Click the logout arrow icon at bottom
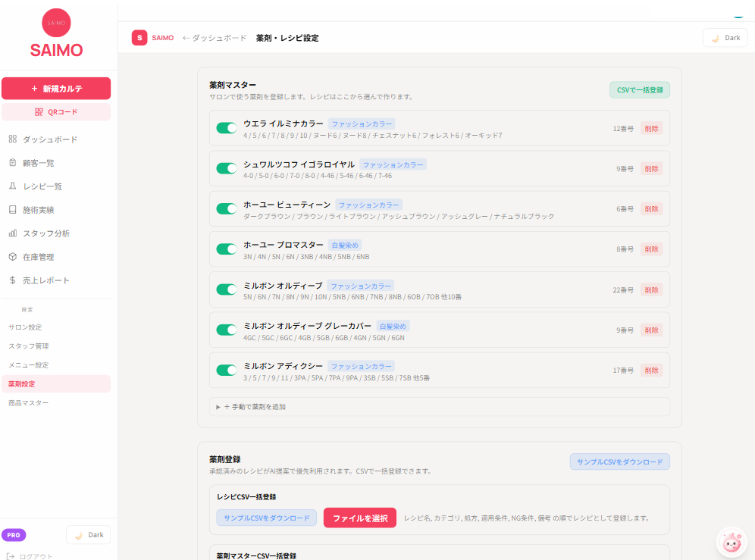 pyautogui.click(x=11, y=556)
